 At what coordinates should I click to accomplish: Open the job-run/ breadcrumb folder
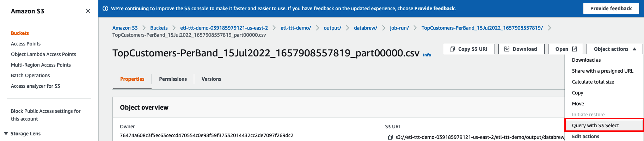coord(399,28)
